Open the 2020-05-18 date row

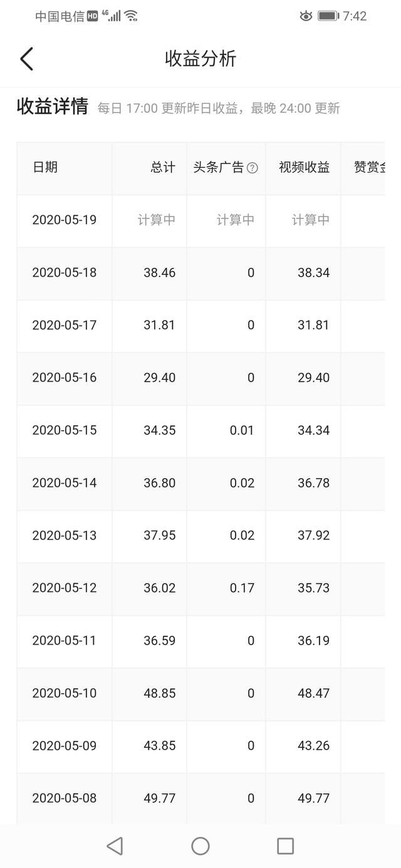tap(200, 273)
